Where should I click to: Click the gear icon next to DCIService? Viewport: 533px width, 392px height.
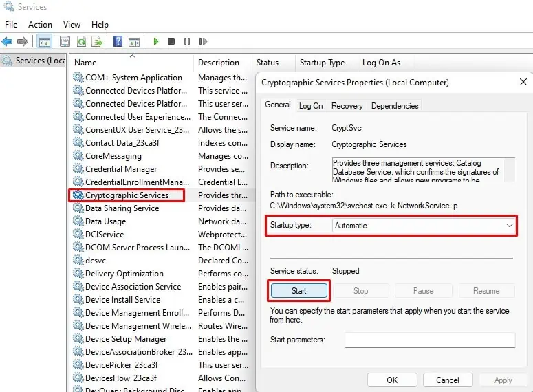(x=78, y=235)
